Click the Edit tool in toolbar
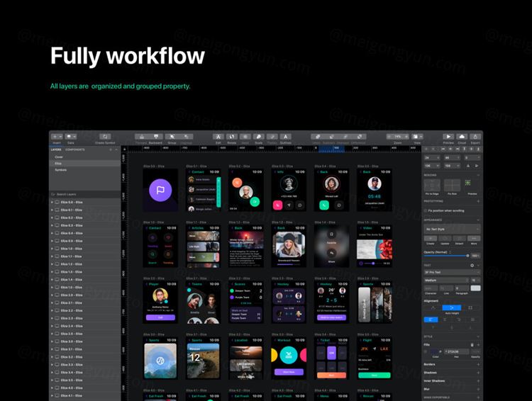The image size is (532, 401). coord(218,136)
